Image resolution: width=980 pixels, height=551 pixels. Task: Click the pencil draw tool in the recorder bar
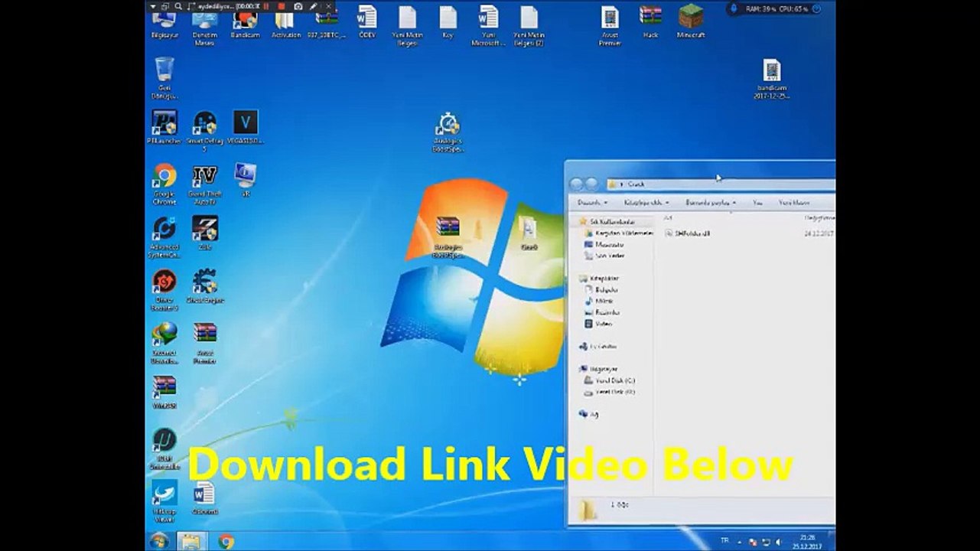point(314,6)
